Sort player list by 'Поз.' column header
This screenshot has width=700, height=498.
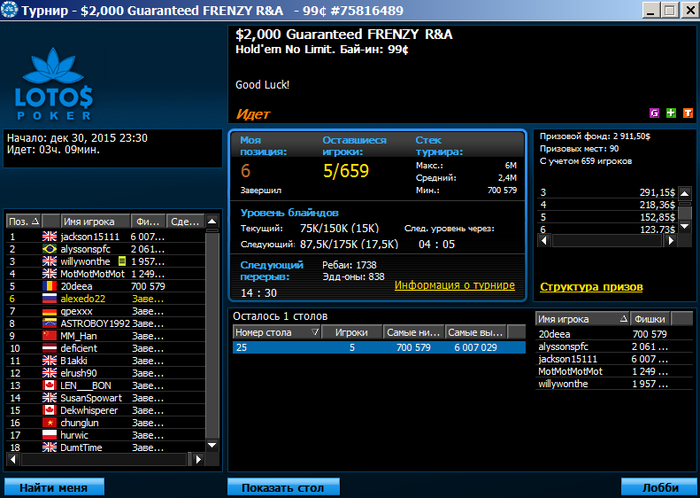[x=24, y=221]
